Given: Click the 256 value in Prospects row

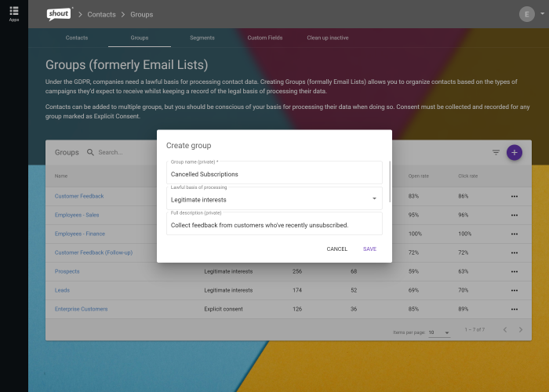Looking at the screenshot, I should pos(297,271).
